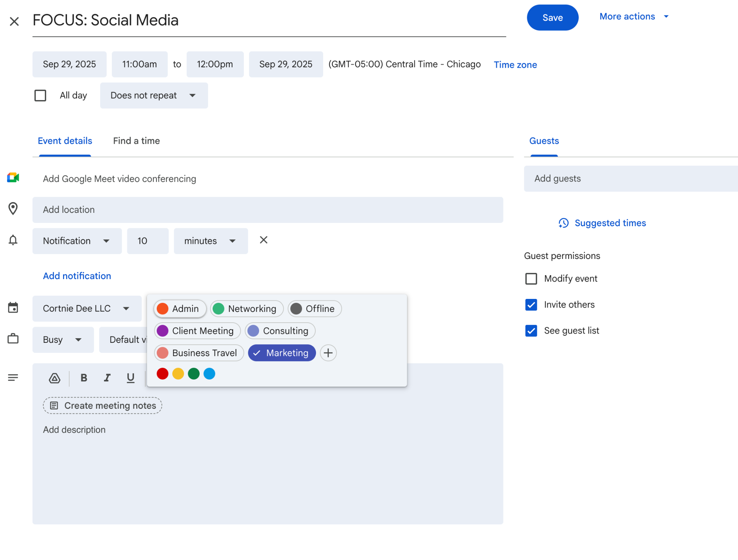
Task: Toggle bold text formatting
Action: click(84, 378)
